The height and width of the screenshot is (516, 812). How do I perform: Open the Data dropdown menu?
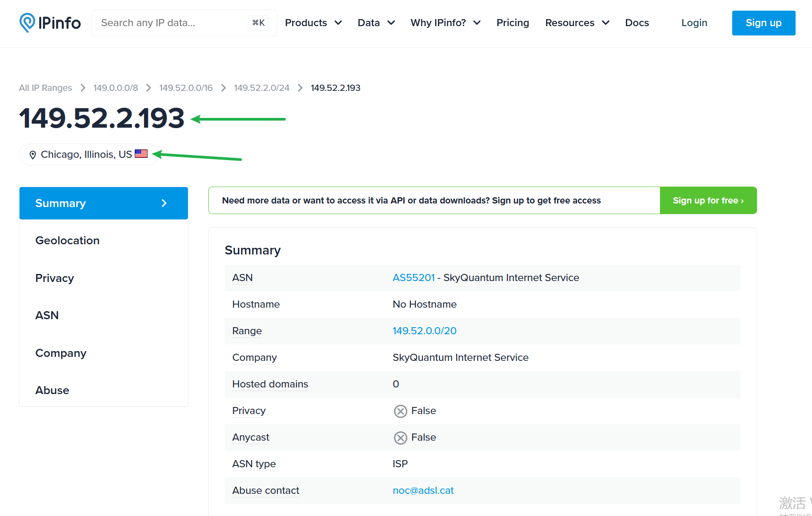click(x=376, y=23)
